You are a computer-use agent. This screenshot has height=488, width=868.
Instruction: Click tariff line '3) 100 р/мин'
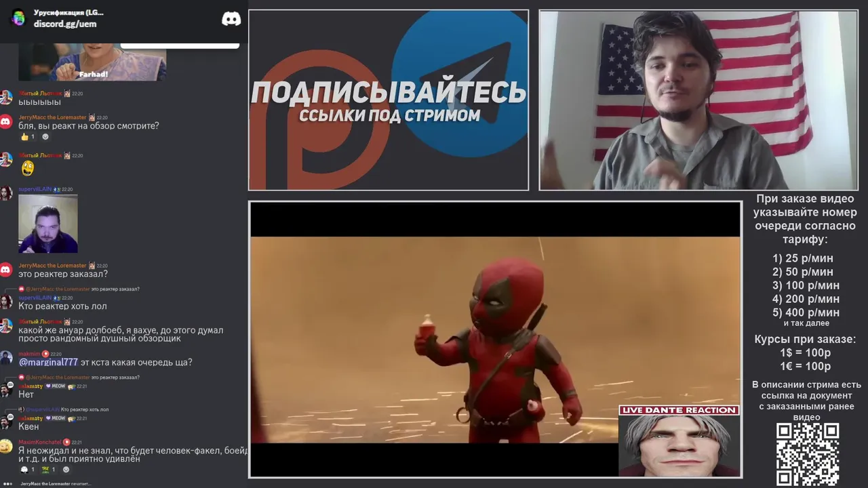point(806,285)
